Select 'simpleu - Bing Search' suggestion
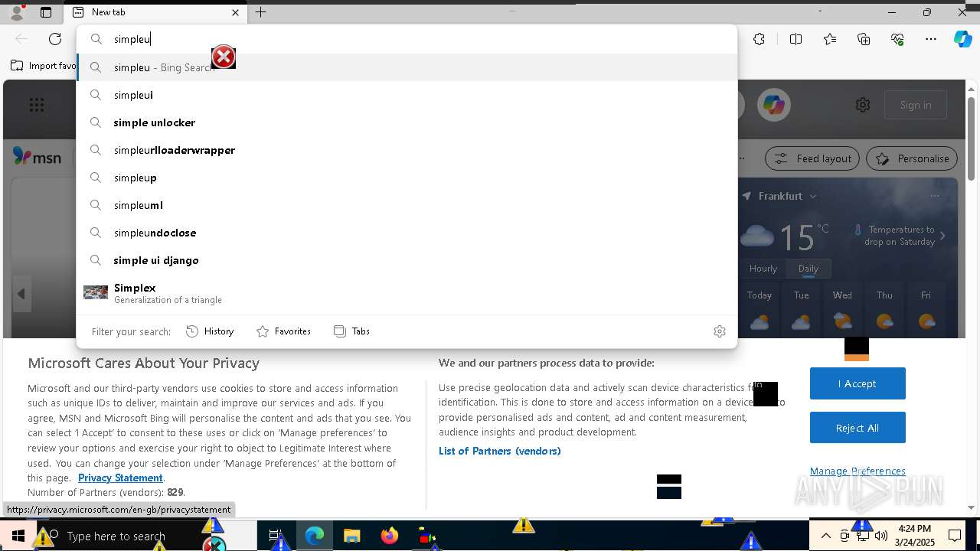 (x=407, y=67)
